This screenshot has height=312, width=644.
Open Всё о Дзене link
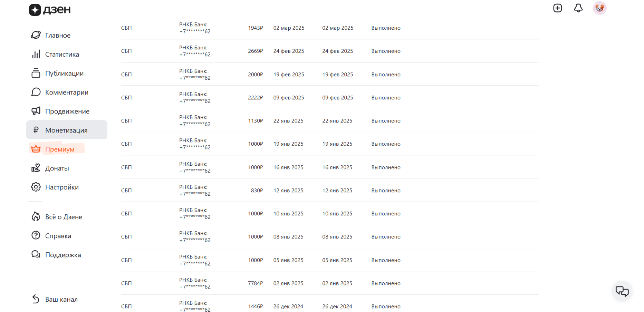pos(64,217)
